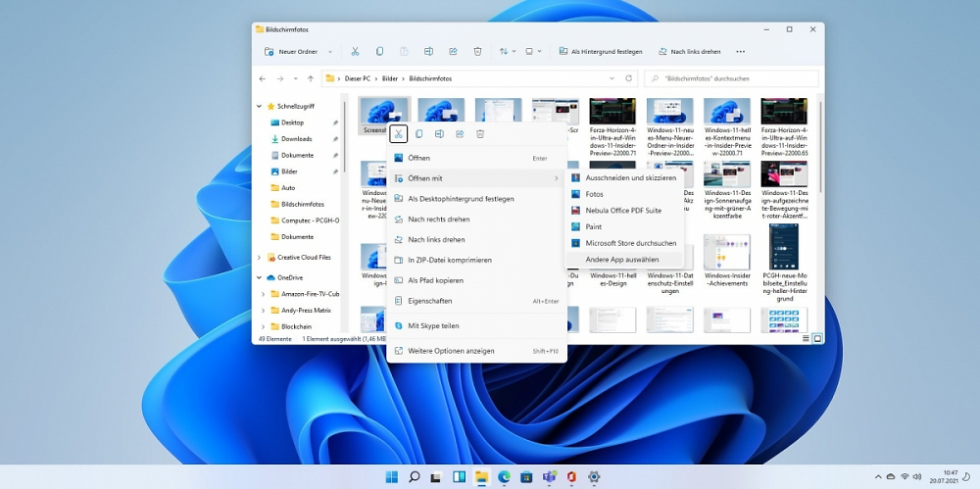Click the Cut icon atop the context menu
Screen dimensions: 980x489
click(x=398, y=134)
